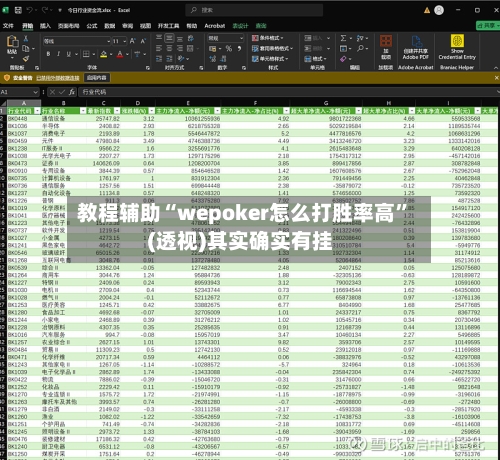The height and width of the screenshot is (460, 500).
Task: Click the Undo arrow icon
Action: [30, 10]
